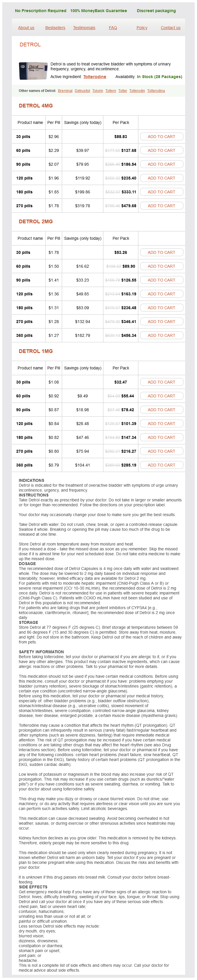Open the FAQ page

[x=113, y=28]
